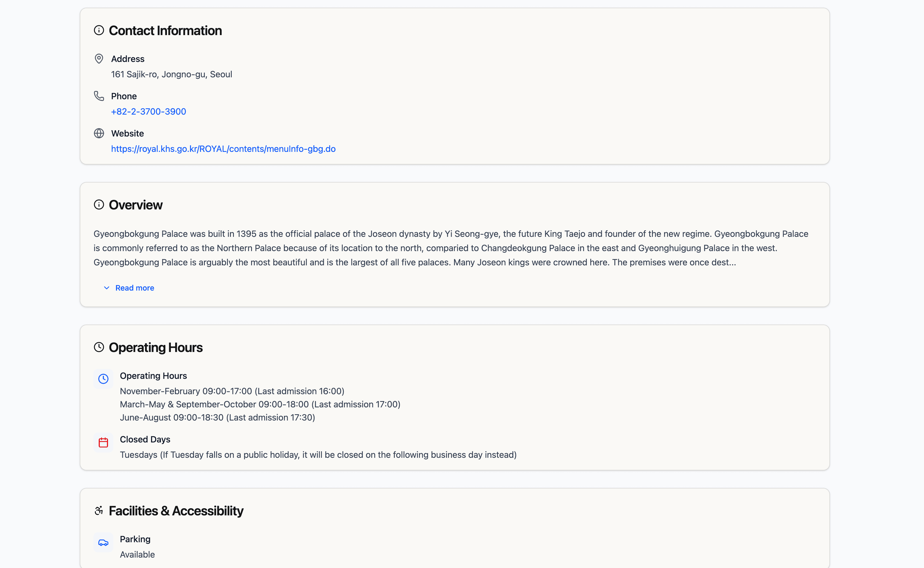Screen dimensions: 924x568
Task: Click the Contact Information heading
Action: tap(165, 30)
